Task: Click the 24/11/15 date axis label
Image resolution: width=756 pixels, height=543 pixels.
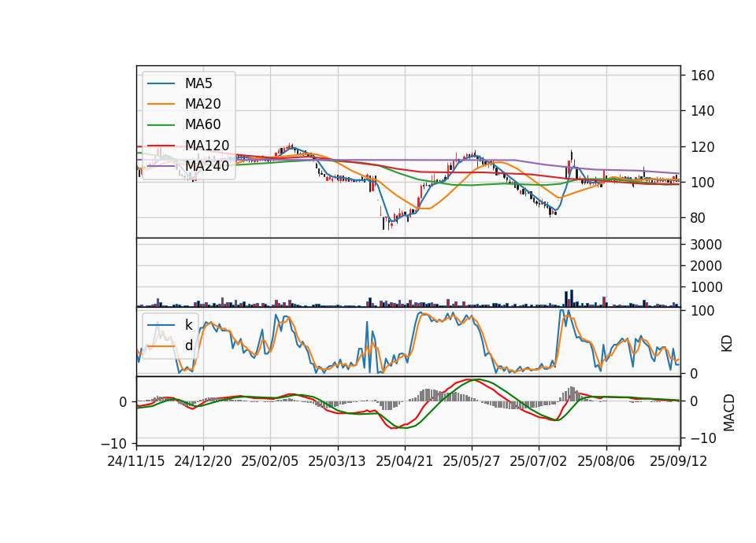Action: pyautogui.click(x=136, y=461)
